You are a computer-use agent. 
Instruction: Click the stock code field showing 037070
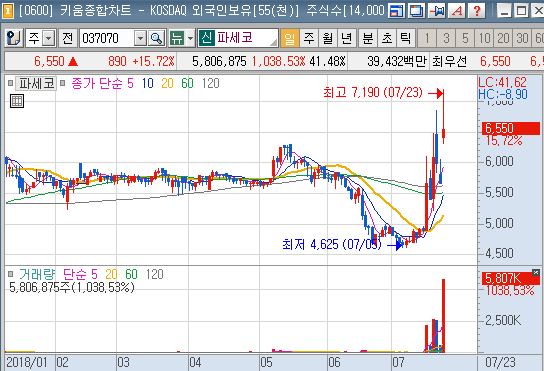click(x=107, y=38)
